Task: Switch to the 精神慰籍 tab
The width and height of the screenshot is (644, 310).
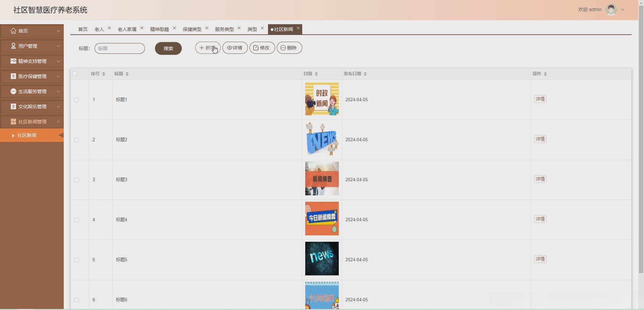Action: click(160, 29)
